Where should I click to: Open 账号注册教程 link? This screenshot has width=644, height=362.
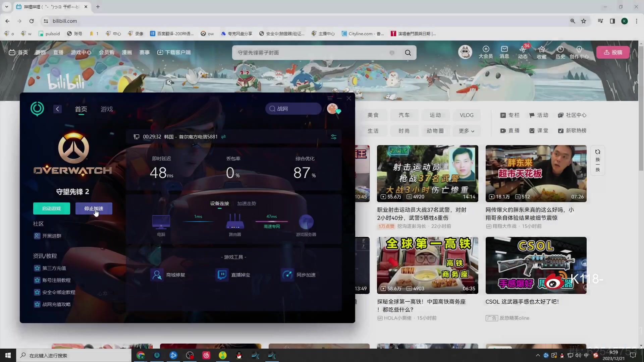coord(52,280)
